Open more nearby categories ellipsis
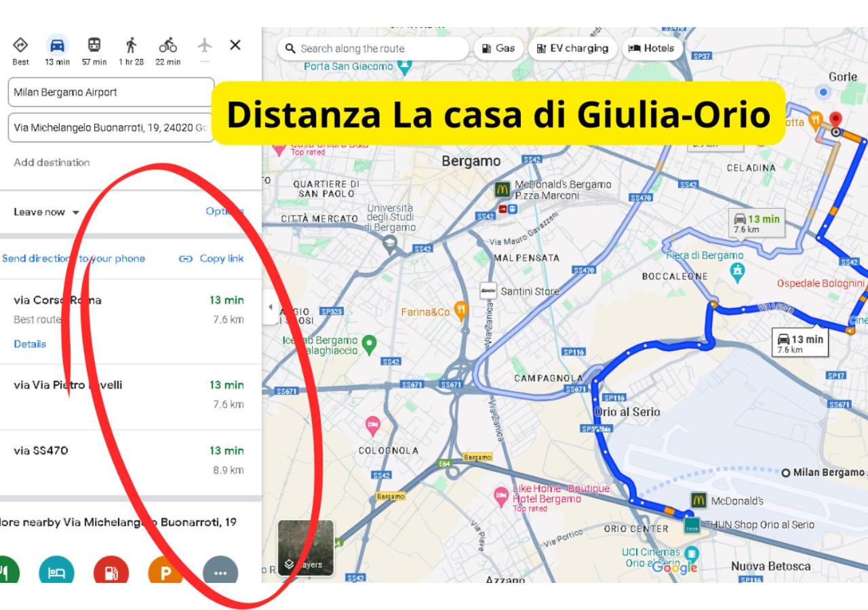The height and width of the screenshot is (610, 868). click(220, 571)
